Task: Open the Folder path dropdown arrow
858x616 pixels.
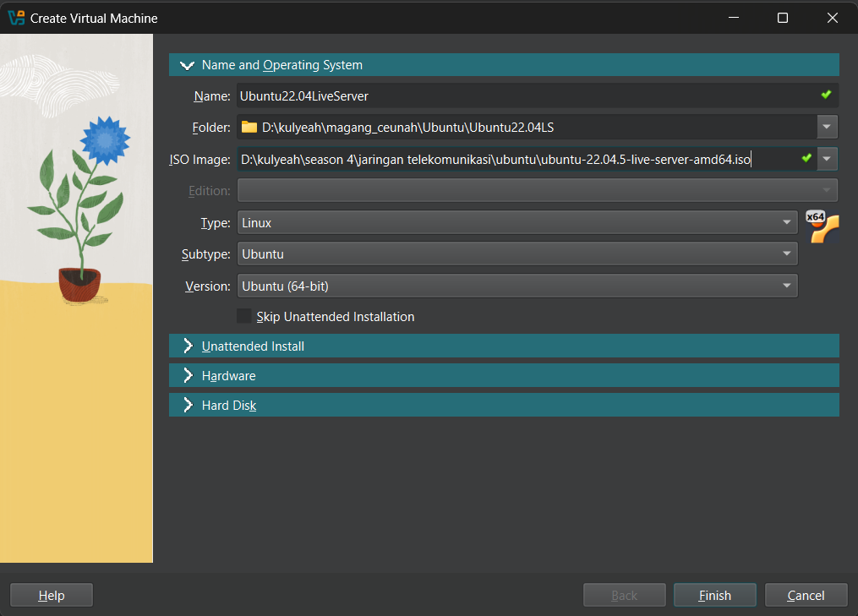Action: pyautogui.click(x=827, y=127)
